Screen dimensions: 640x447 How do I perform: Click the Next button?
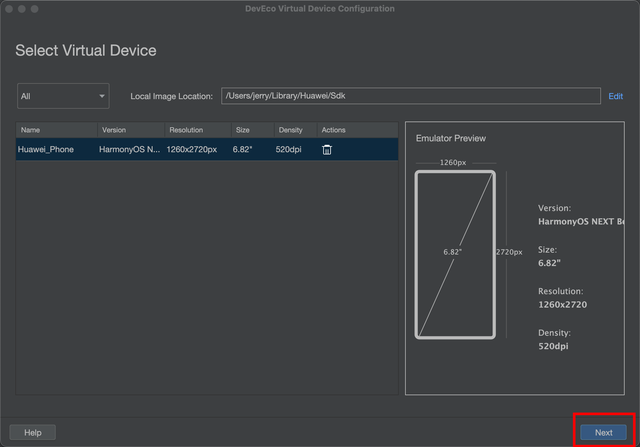603,432
